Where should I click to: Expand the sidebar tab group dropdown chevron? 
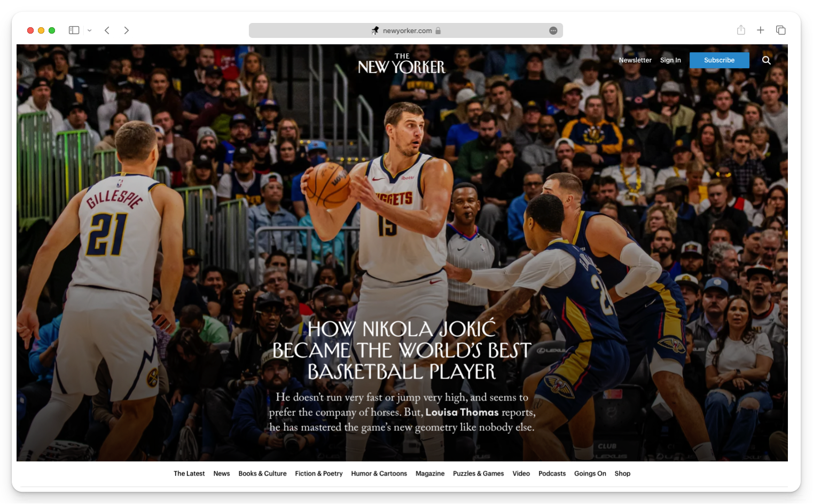tap(90, 30)
